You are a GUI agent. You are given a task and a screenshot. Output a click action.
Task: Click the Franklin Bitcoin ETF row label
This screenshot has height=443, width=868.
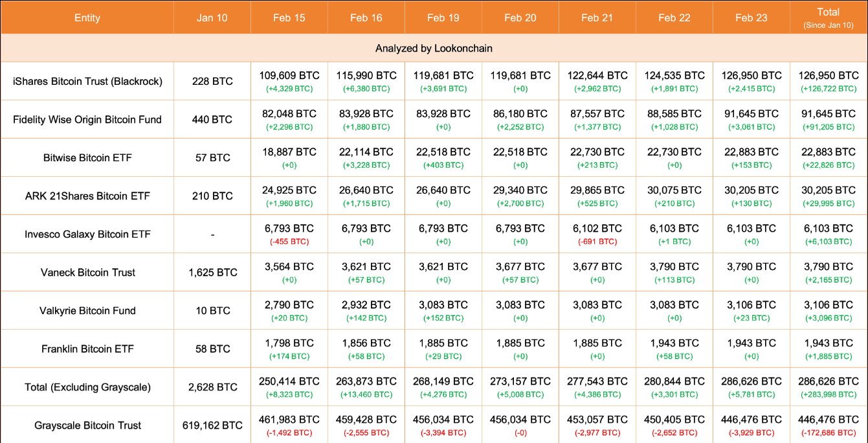pyautogui.click(x=87, y=349)
